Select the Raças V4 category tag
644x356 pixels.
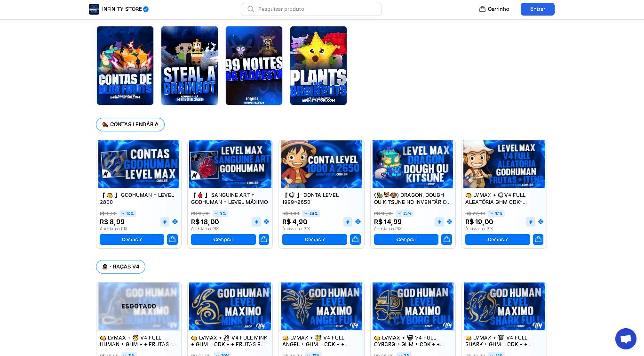click(121, 267)
